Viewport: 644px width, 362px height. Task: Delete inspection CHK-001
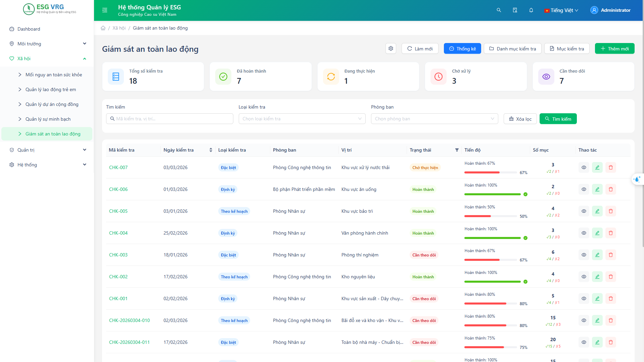[x=611, y=298]
